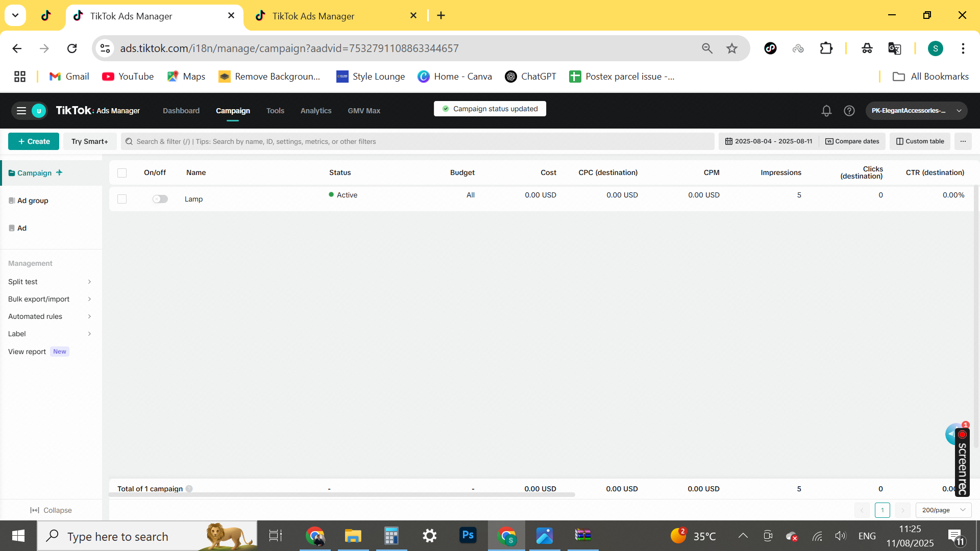This screenshot has width=980, height=551.
Task: Open the hamburger menu in TikTok header
Action: pos(21,111)
